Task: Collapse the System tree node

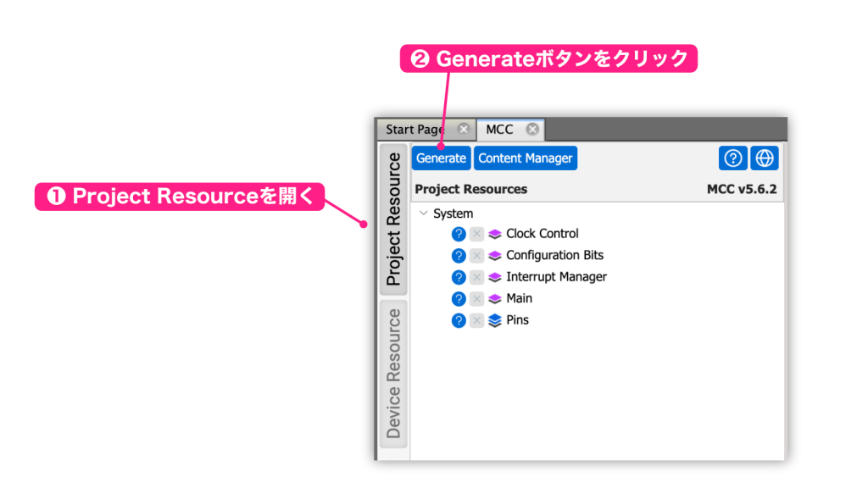Action: coord(424,213)
